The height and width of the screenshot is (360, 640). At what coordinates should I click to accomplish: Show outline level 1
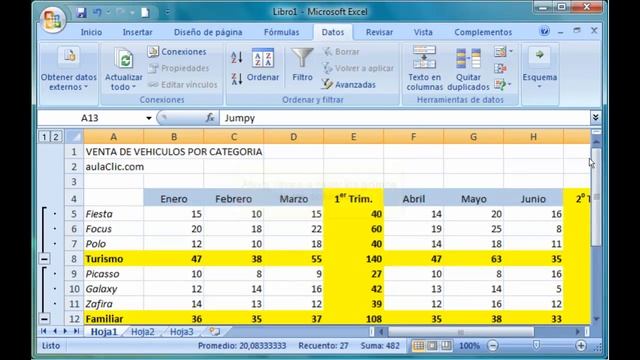[x=44, y=137]
